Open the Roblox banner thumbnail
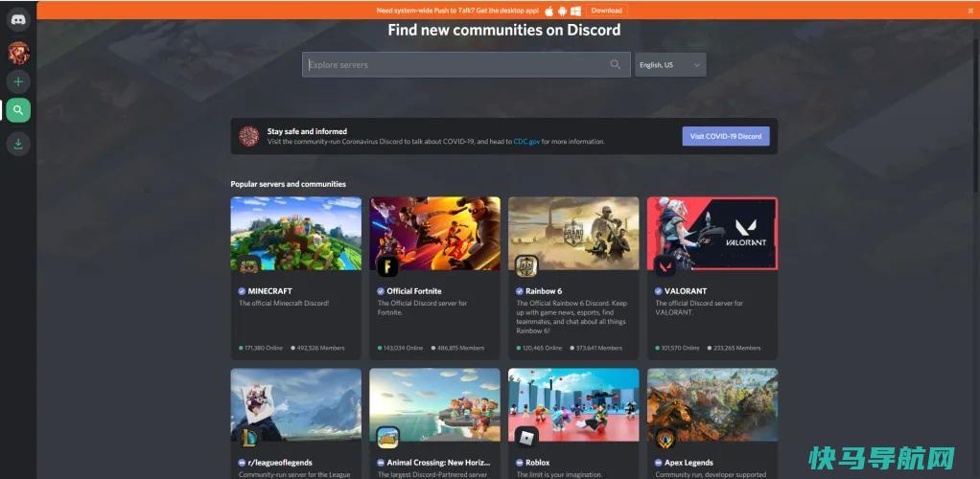Viewport: 980px width, 479px height. click(x=573, y=404)
